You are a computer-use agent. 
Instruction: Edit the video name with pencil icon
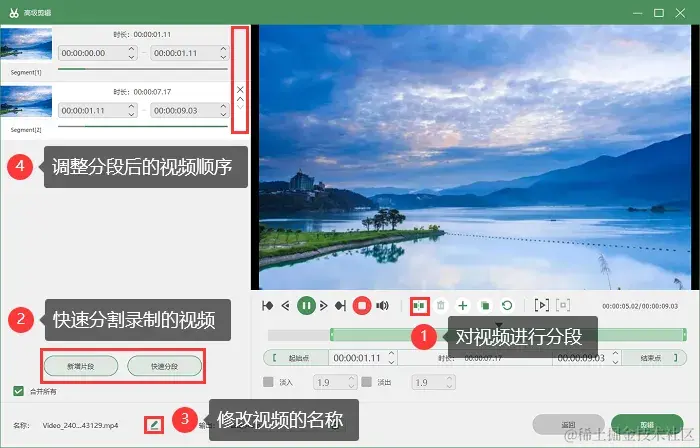pos(154,425)
